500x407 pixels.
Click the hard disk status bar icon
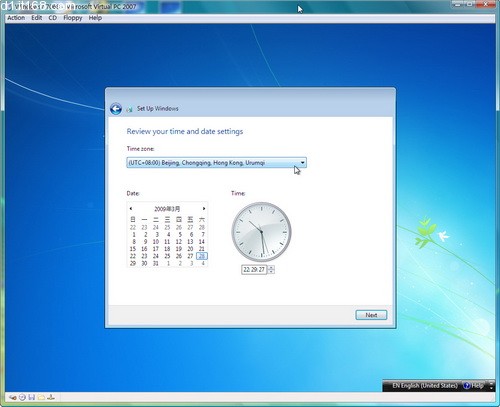[x=13, y=397]
